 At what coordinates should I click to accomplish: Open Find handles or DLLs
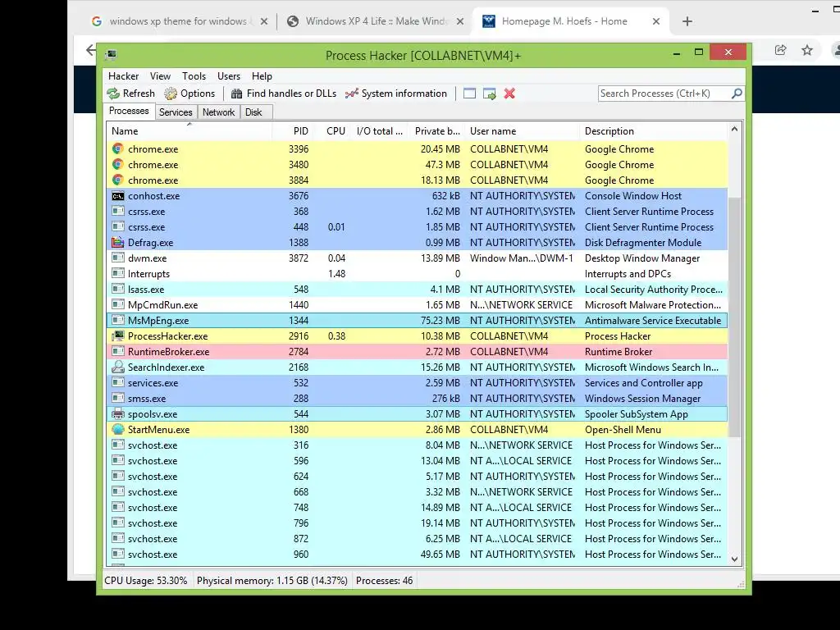[x=283, y=94]
